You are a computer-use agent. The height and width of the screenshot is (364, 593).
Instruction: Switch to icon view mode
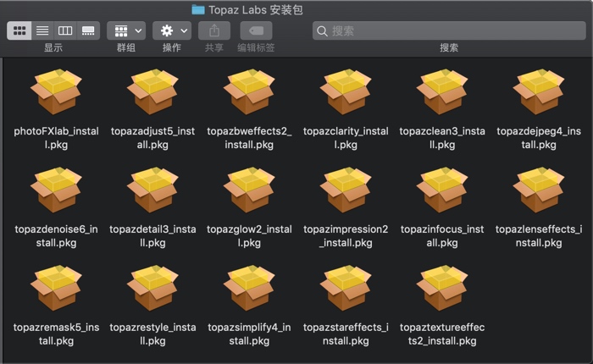(19, 30)
